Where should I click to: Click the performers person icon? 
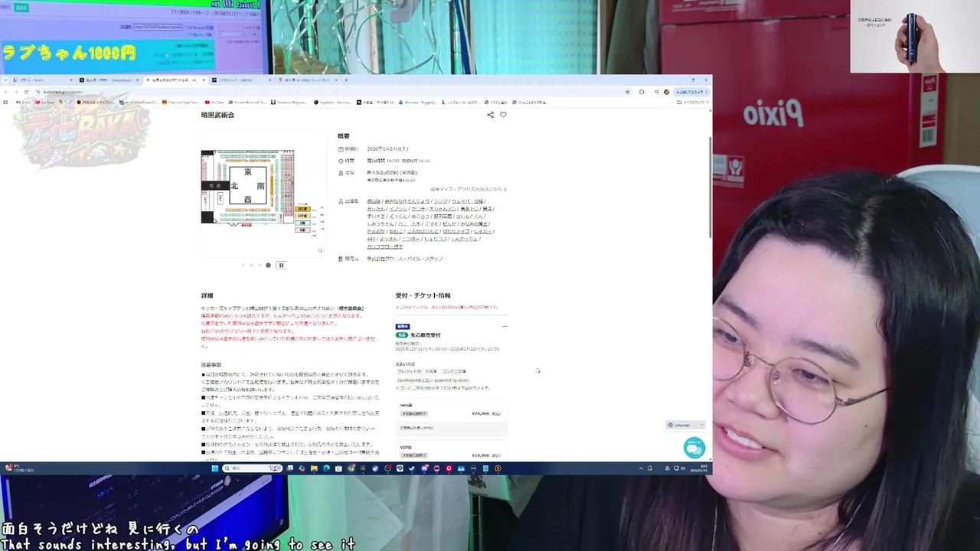coord(341,201)
